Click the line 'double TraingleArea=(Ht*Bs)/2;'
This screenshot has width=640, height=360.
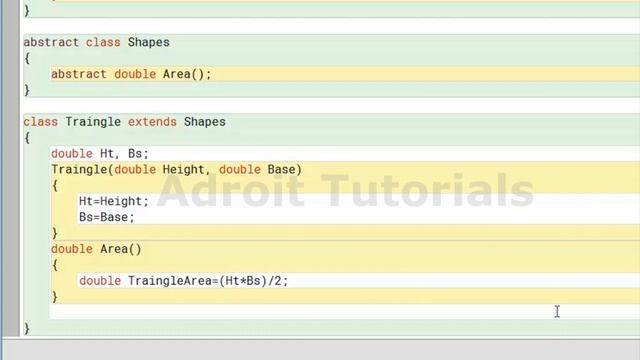184,281
